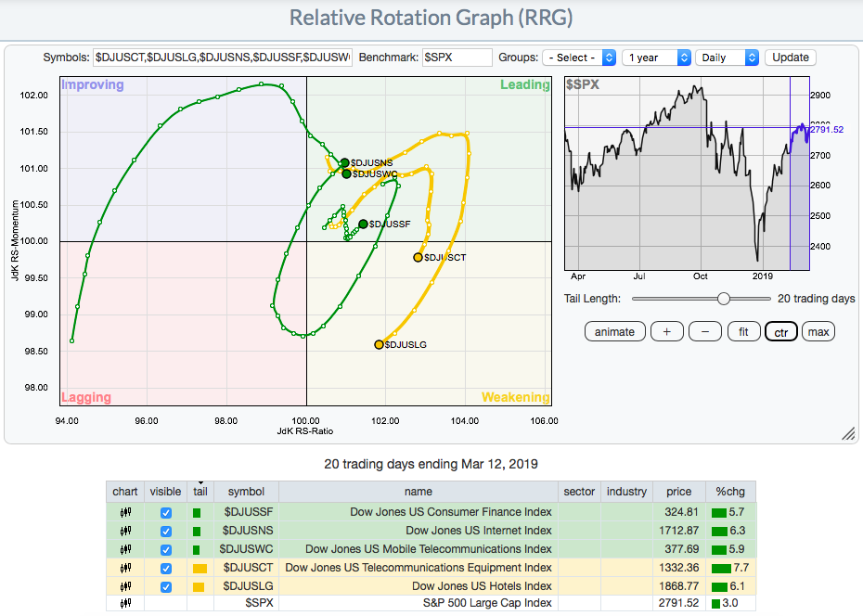863x616 pixels.
Task: Click the Tail Length slider handle
Action: (x=723, y=299)
